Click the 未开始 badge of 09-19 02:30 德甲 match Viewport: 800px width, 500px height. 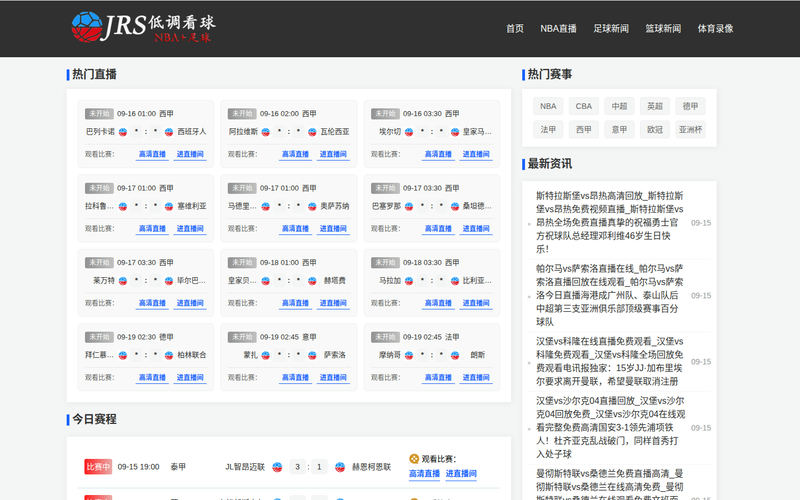pyautogui.click(x=99, y=337)
